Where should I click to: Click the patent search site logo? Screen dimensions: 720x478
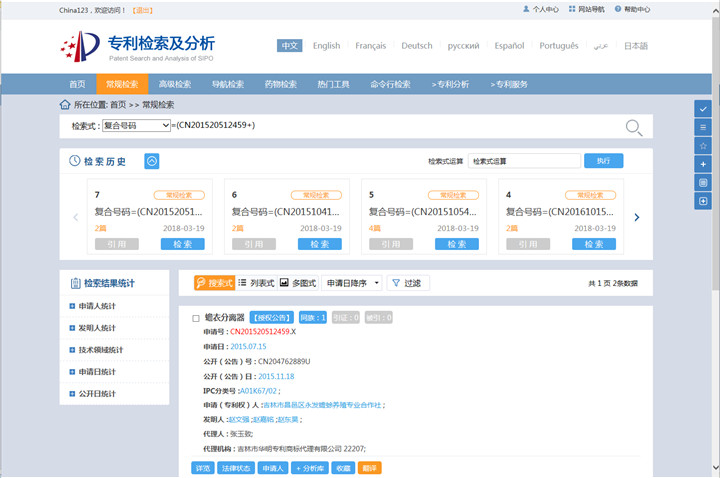point(138,47)
